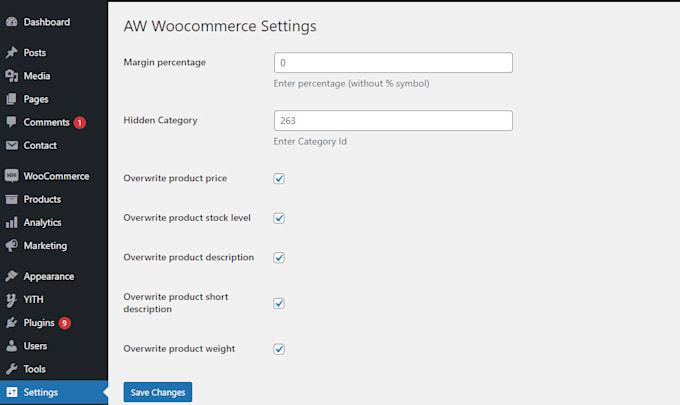Click the Media icon in sidebar

[12, 76]
